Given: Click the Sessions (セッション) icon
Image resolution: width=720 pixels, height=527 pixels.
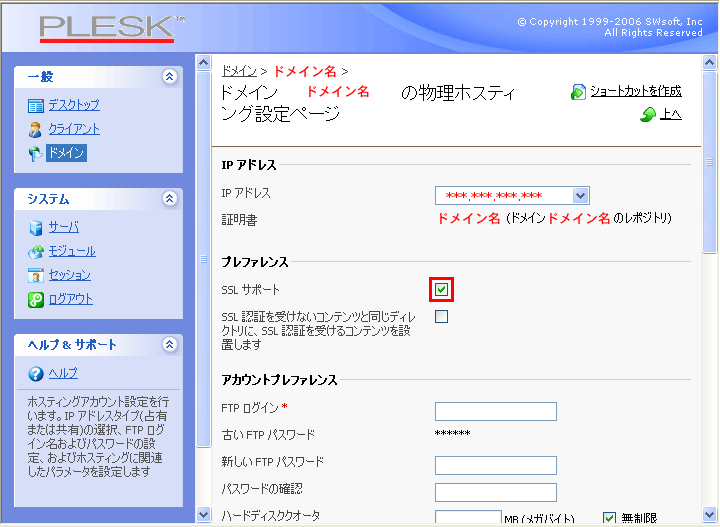Looking at the screenshot, I should [36, 275].
